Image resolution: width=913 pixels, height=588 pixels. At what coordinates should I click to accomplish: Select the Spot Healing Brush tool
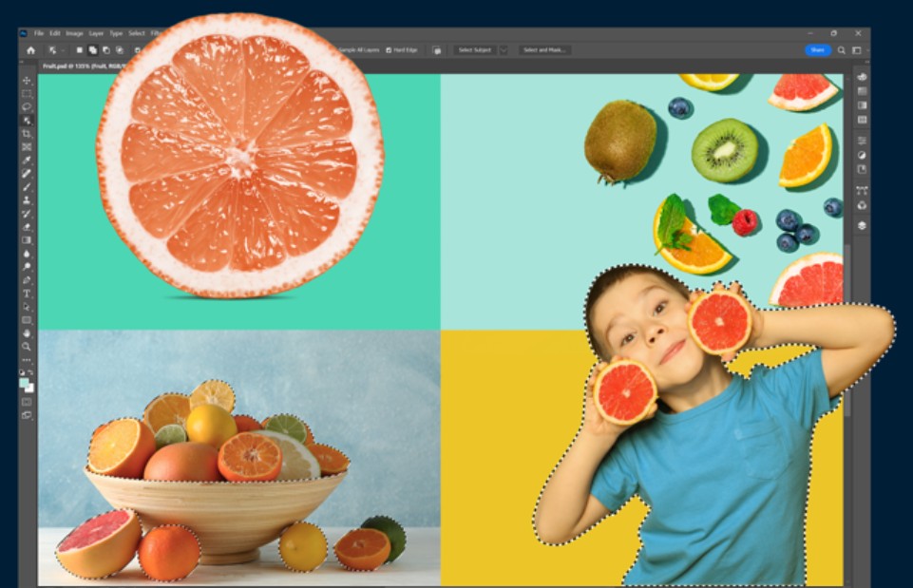(x=27, y=174)
